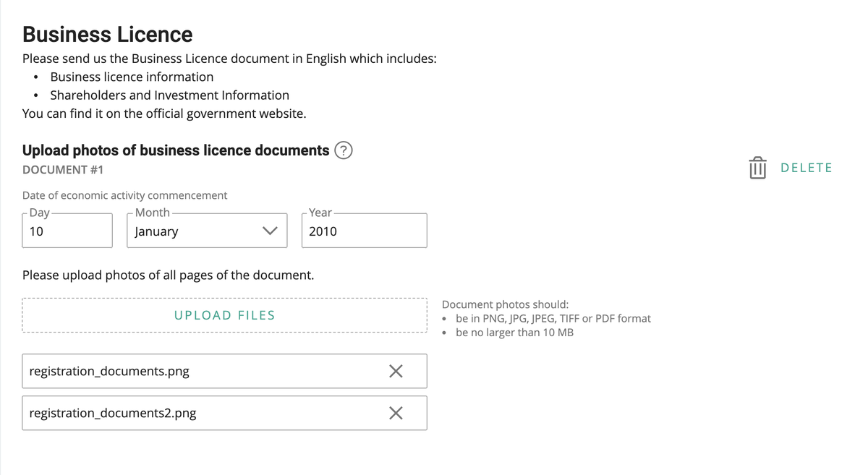Open the Month dropdown showing January
The height and width of the screenshot is (475, 868).
195,231
